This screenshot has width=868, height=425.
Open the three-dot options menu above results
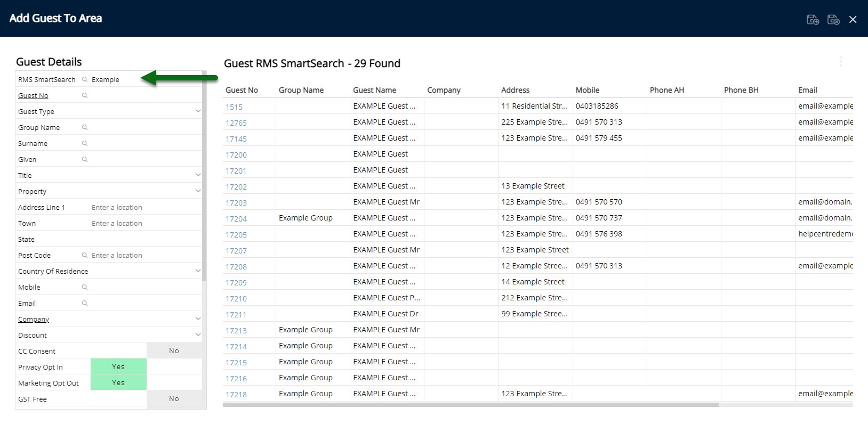(x=841, y=62)
